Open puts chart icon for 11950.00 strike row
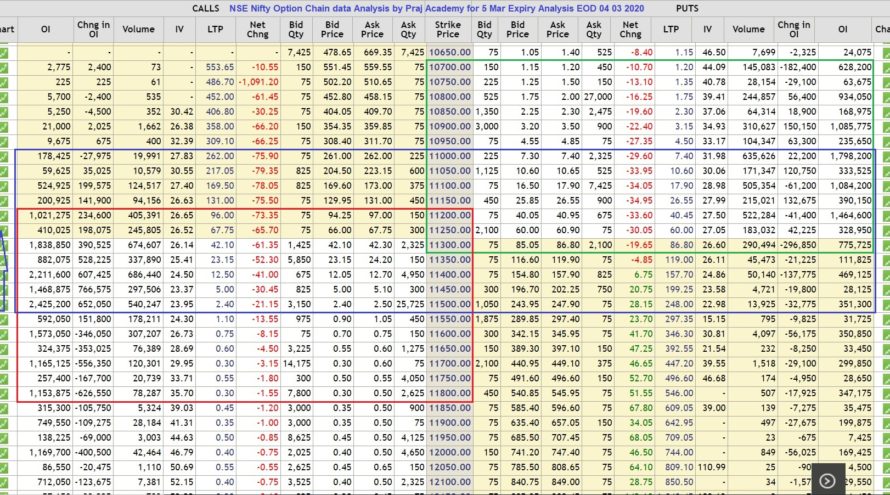Screen dimensions: 890x495 click(x=886, y=438)
